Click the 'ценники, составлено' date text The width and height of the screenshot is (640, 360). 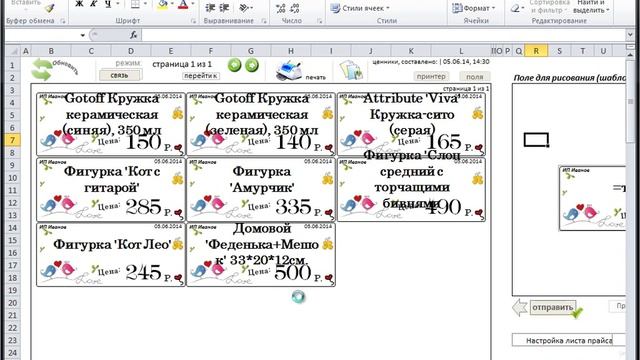(431, 62)
